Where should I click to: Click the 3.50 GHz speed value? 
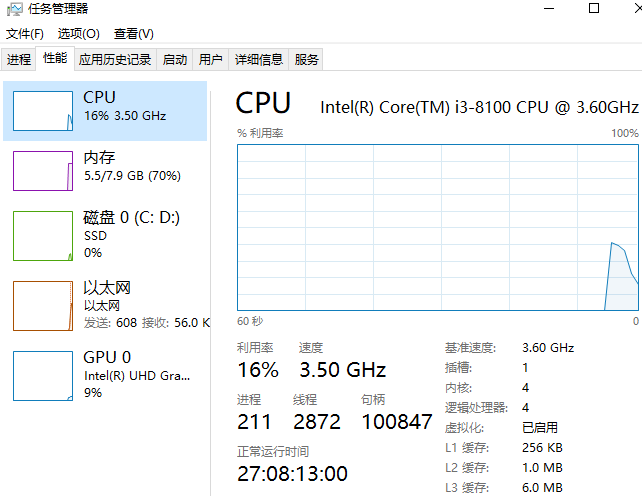tap(342, 370)
